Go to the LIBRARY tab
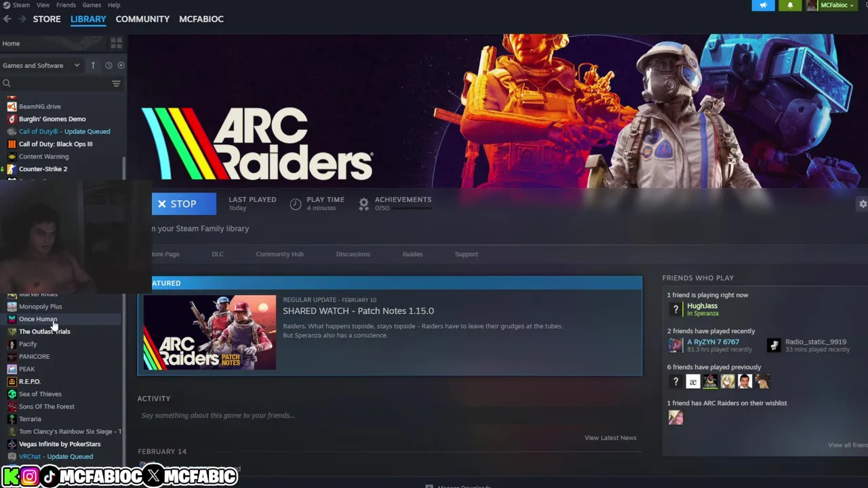This screenshot has width=868, height=488. tap(88, 19)
